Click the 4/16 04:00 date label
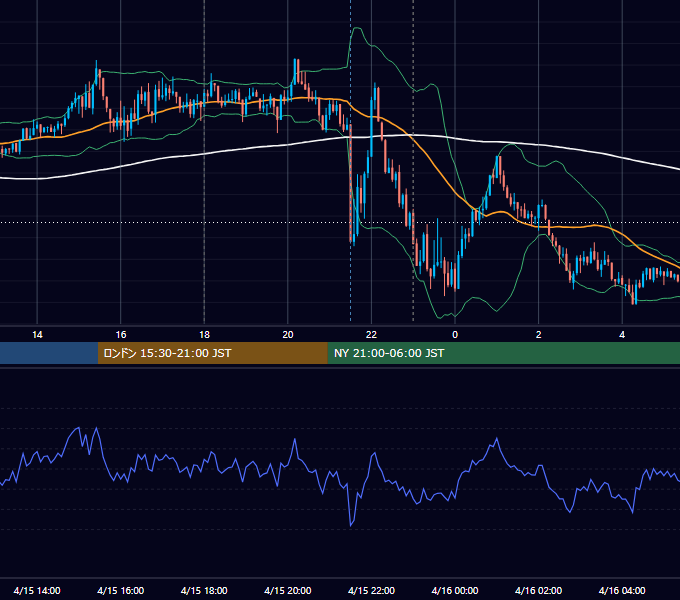680x600 pixels. [622, 590]
